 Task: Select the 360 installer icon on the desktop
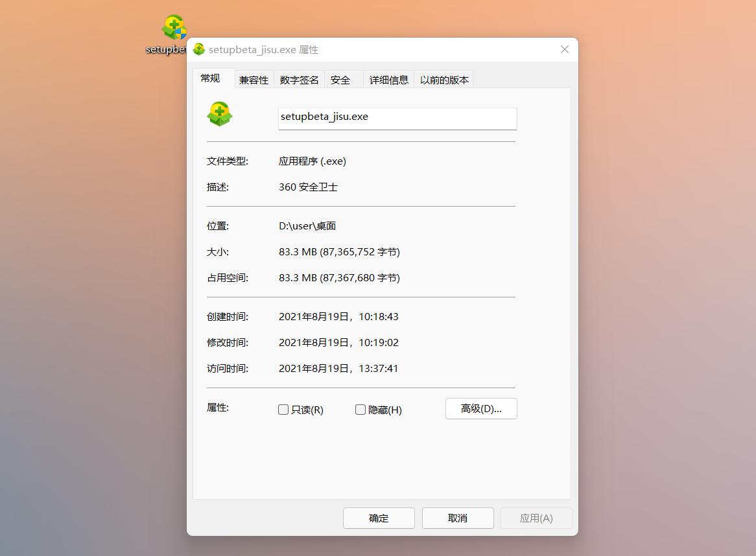point(172,25)
